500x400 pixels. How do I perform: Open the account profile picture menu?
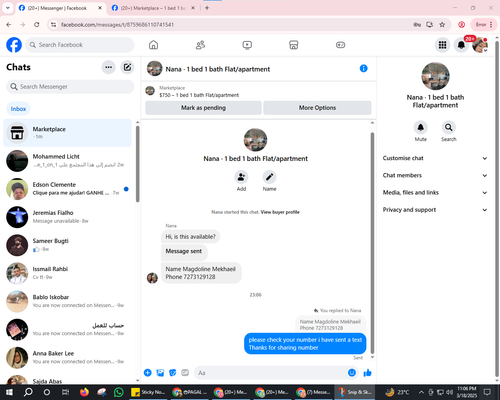480,45
